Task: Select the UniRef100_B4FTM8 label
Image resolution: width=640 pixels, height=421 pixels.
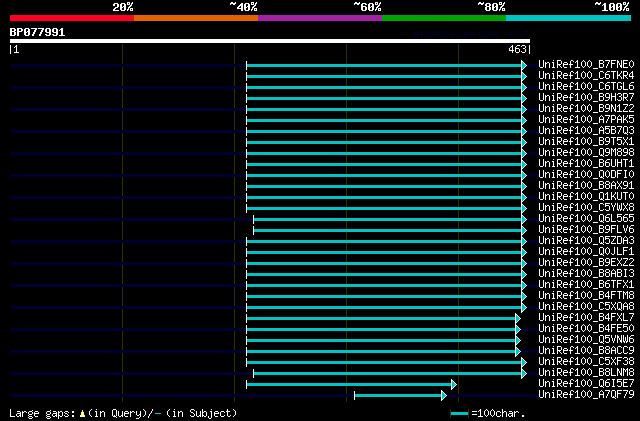Action: 586,296
